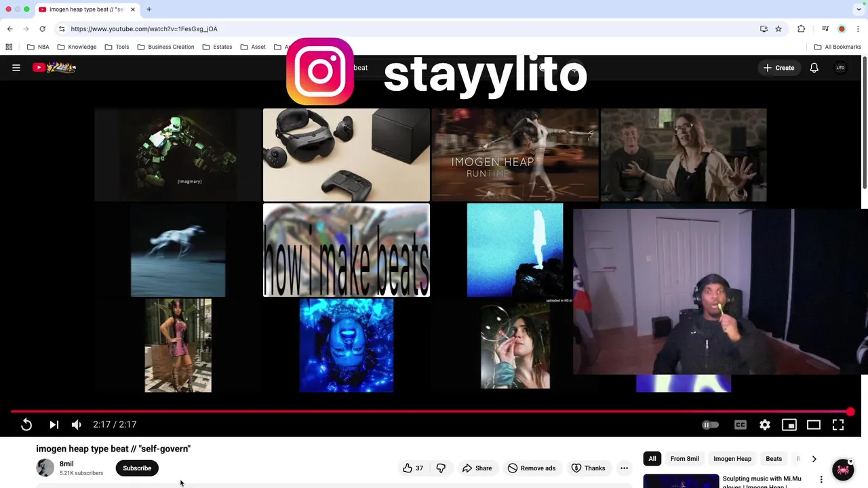
Task: Click the Create button
Action: click(x=778, y=68)
